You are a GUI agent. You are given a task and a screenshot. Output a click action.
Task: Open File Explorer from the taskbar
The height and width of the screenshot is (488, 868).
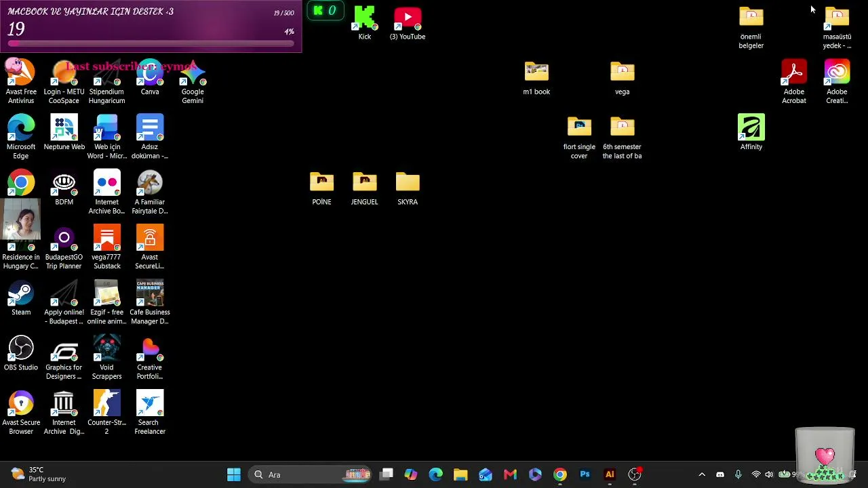click(x=460, y=474)
